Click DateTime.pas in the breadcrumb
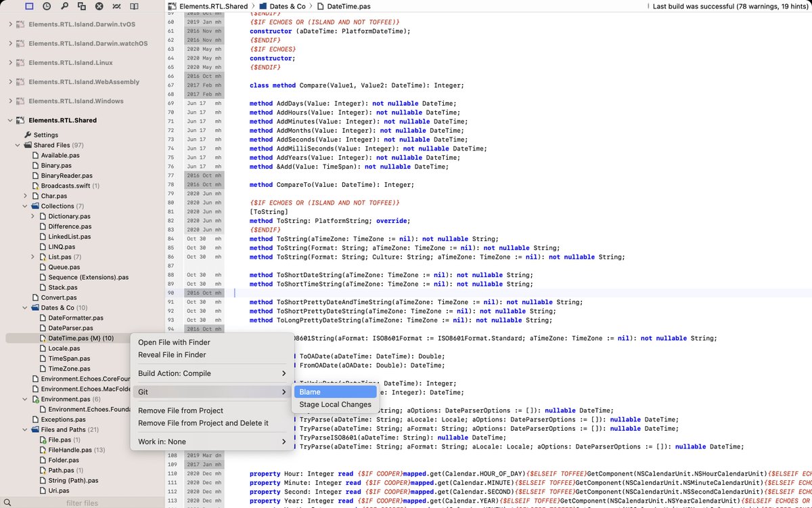This screenshot has width=812, height=508. point(348,6)
